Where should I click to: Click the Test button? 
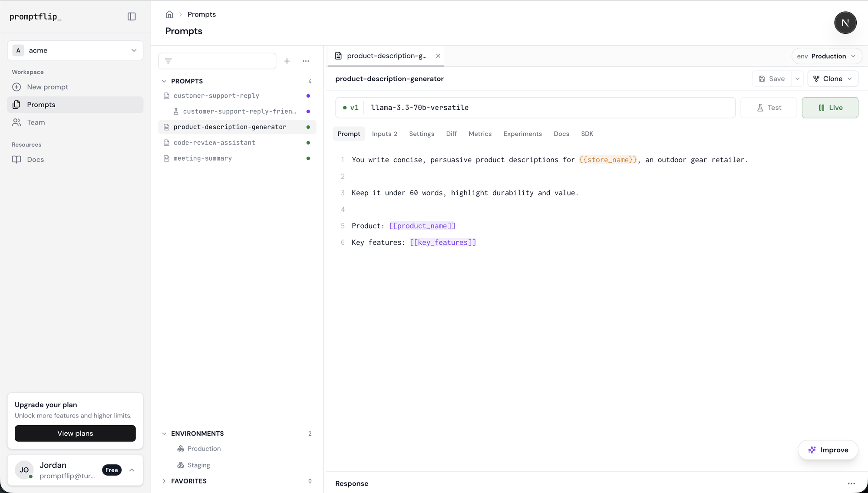tap(769, 108)
